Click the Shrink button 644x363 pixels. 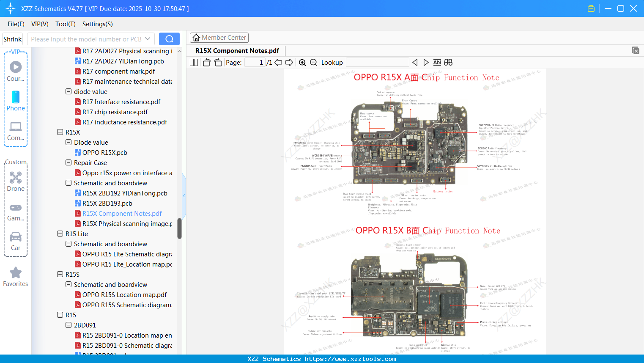[x=12, y=39]
